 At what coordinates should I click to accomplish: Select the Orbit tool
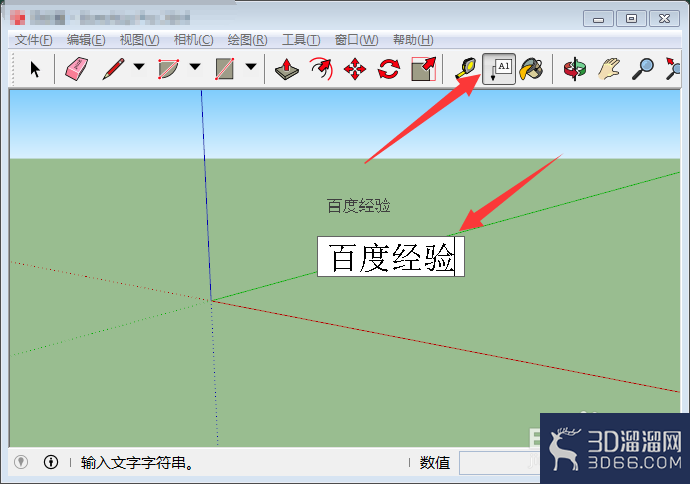point(575,69)
